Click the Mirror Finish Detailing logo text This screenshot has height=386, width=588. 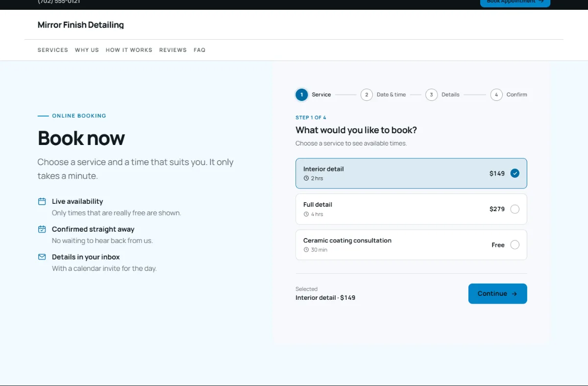tap(81, 24)
